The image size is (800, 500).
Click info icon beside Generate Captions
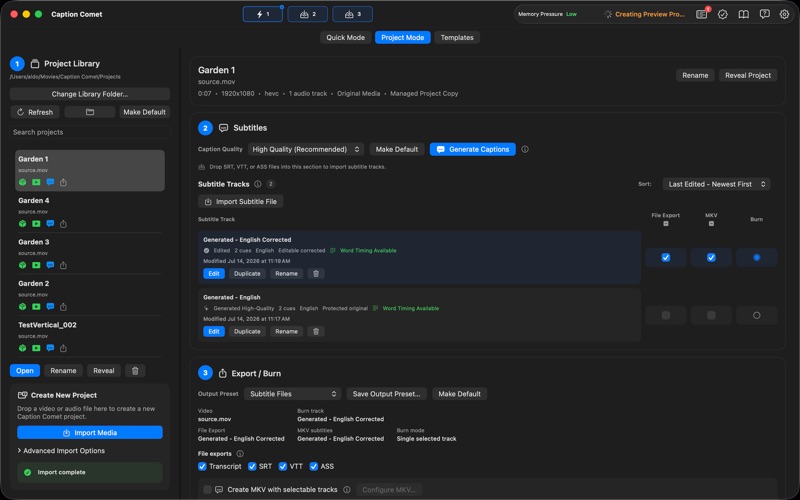coord(525,149)
